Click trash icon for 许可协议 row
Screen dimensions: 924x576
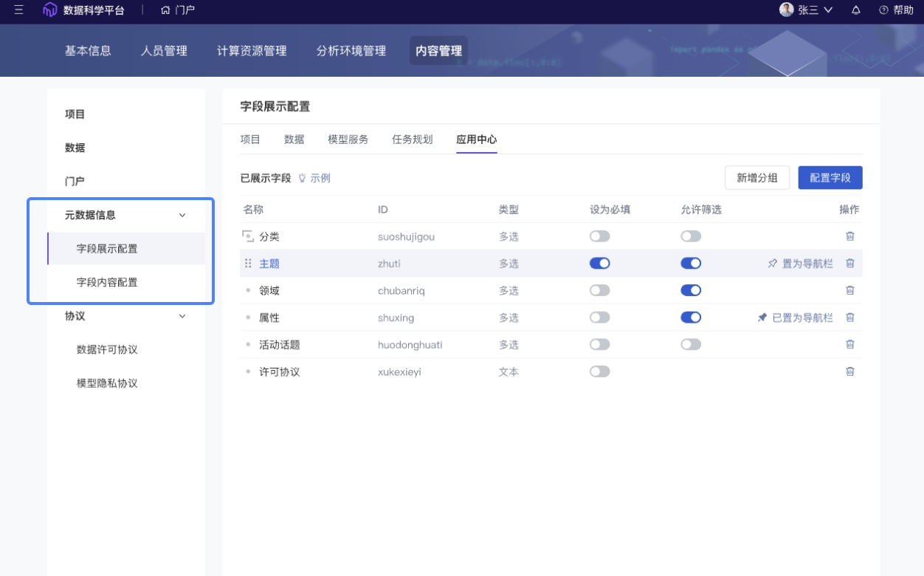pos(849,371)
